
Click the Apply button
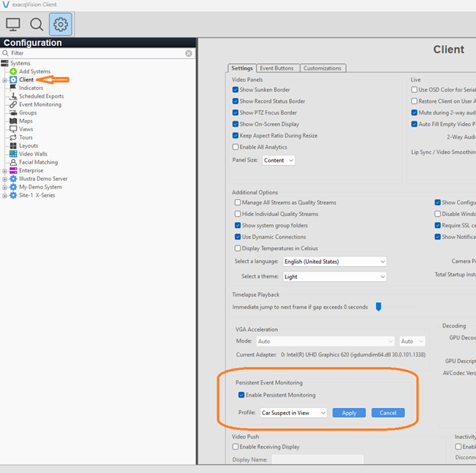click(x=349, y=413)
